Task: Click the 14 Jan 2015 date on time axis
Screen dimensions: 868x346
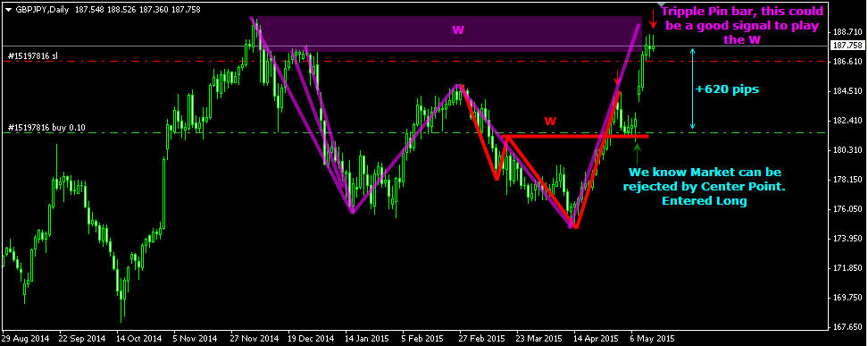Action: click(x=366, y=337)
